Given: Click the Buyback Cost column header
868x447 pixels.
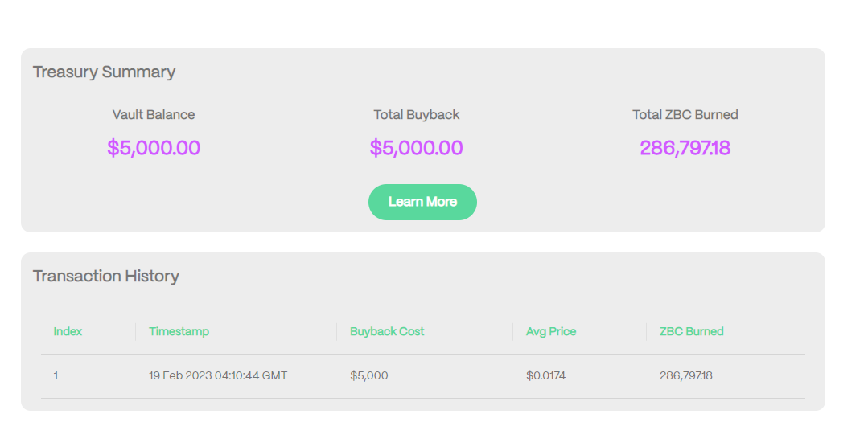Looking at the screenshot, I should point(387,331).
